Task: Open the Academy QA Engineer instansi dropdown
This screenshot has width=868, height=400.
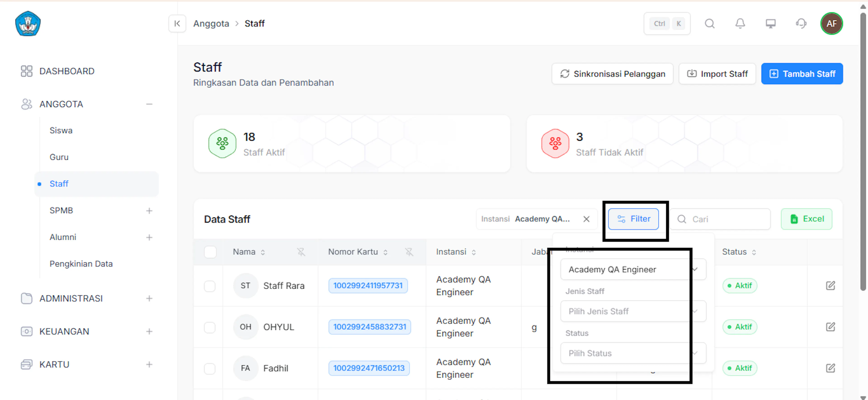Action: coord(633,269)
